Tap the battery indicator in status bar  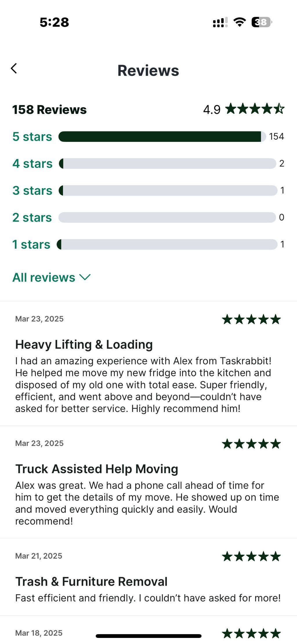262,22
